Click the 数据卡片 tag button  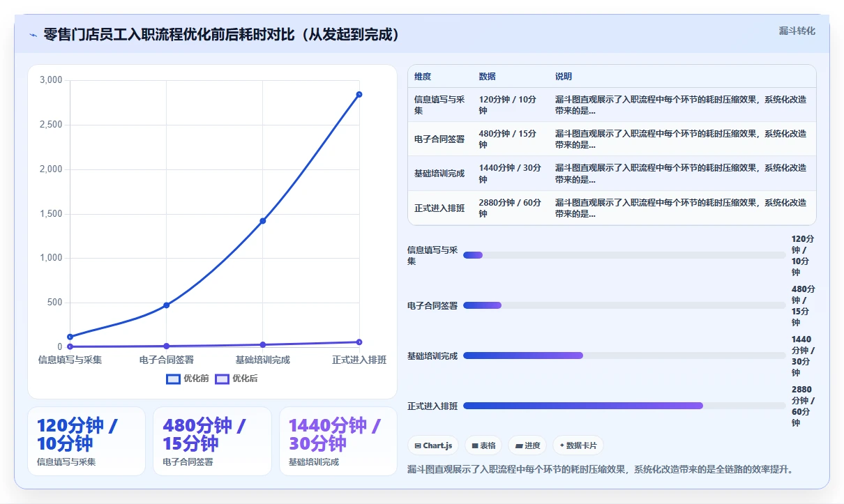(578, 445)
